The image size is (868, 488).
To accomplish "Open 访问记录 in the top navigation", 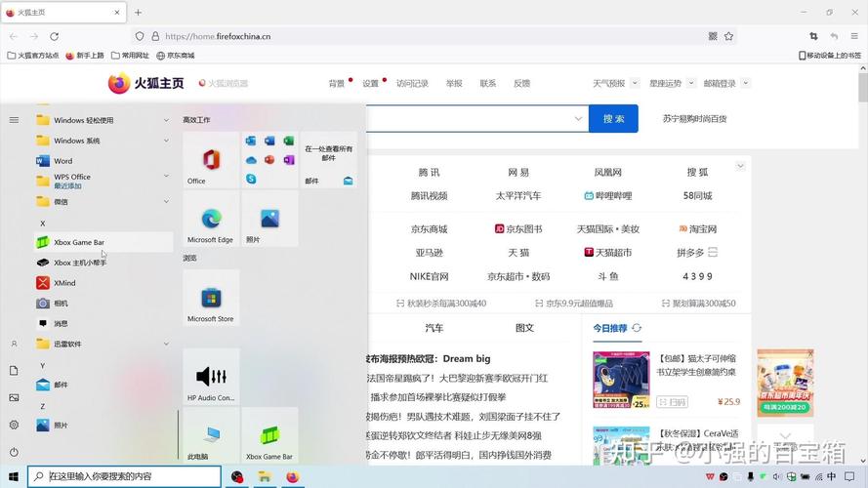I will tap(412, 84).
